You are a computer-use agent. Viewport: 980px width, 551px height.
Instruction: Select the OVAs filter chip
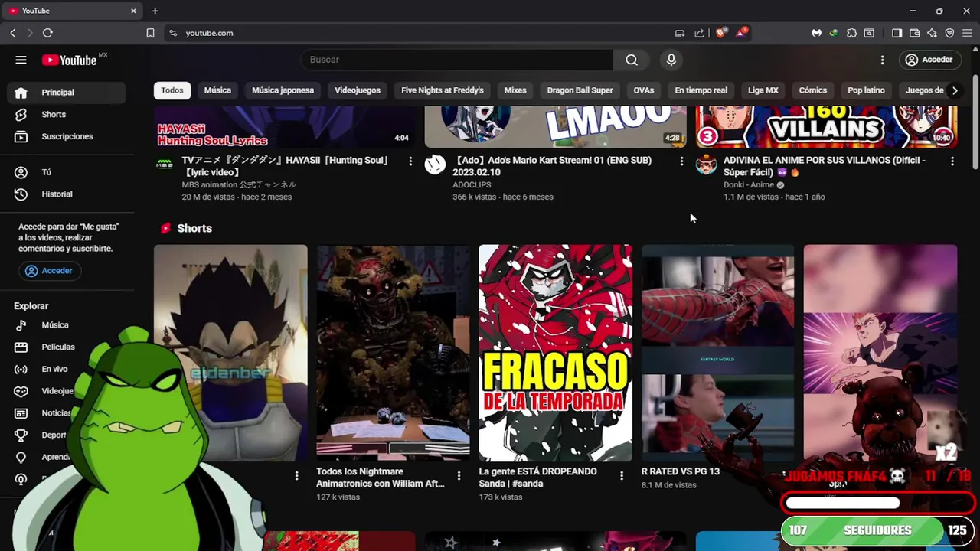[x=644, y=90]
